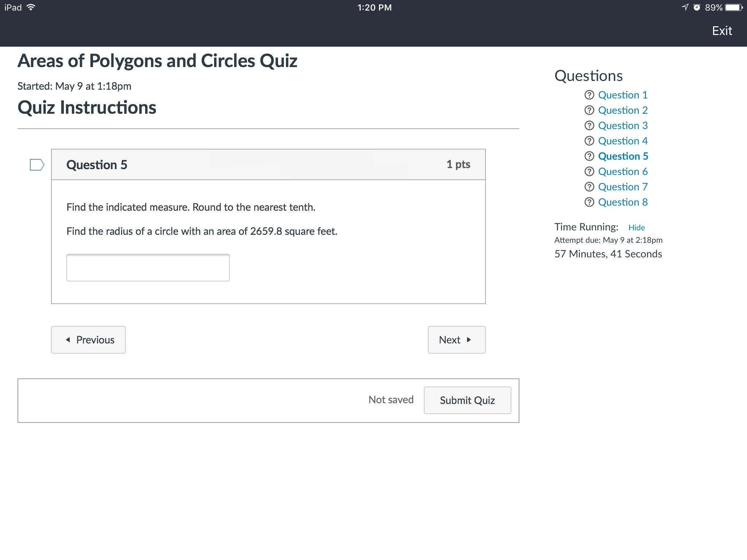Image resolution: width=747 pixels, height=560 pixels.
Task: Click the question mark icon beside Question 3
Action: (589, 126)
